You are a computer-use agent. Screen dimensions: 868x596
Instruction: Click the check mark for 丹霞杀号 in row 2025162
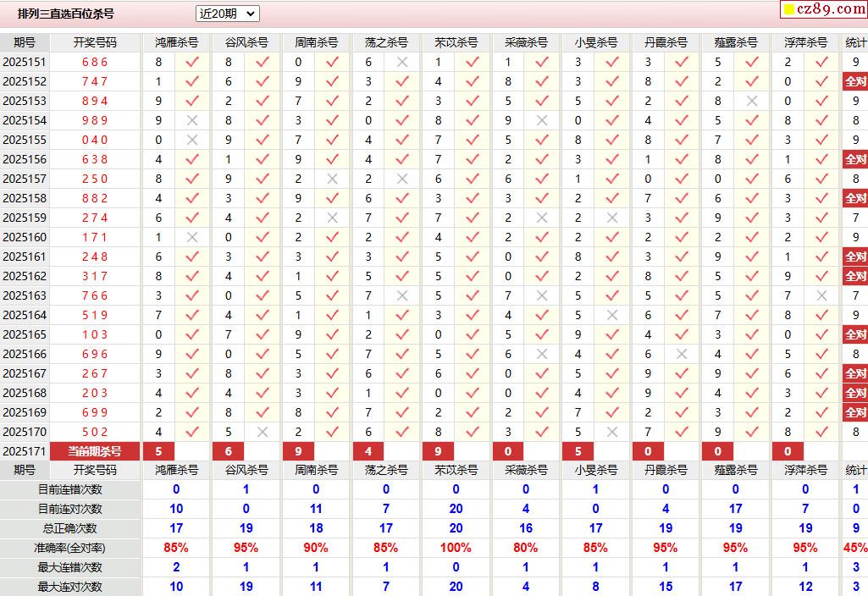pyautogui.click(x=682, y=276)
